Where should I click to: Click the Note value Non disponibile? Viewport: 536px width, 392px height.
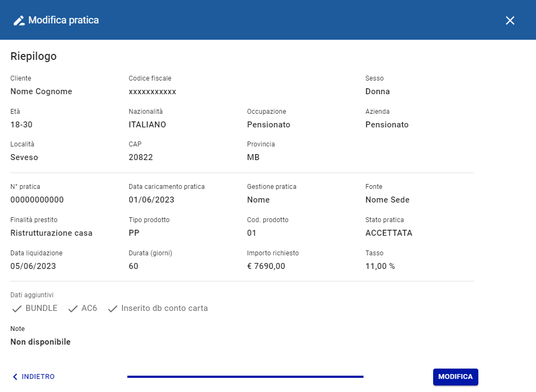click(x=40, y=342)
